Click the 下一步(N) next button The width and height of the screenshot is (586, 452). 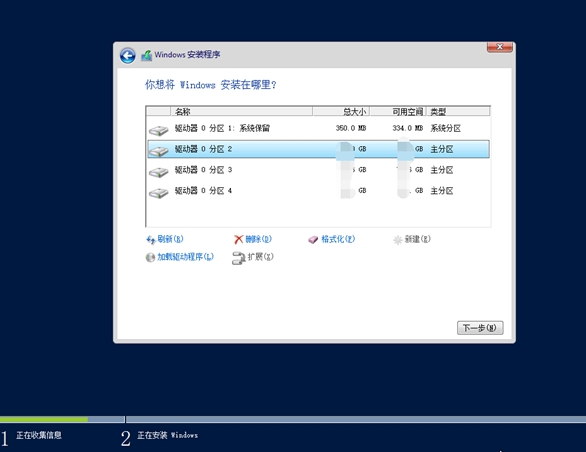480,328
